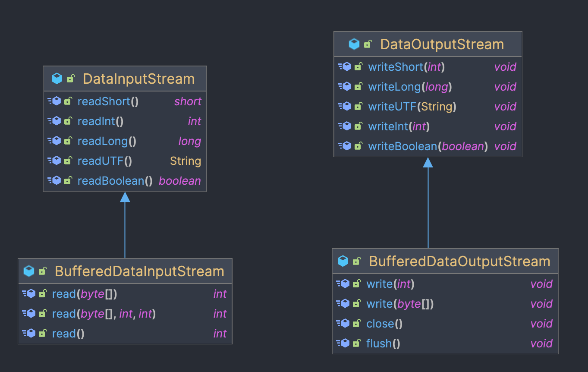Select the write(byte[]) method
Viewport: 588px width, 372px height.
[400, 304]
